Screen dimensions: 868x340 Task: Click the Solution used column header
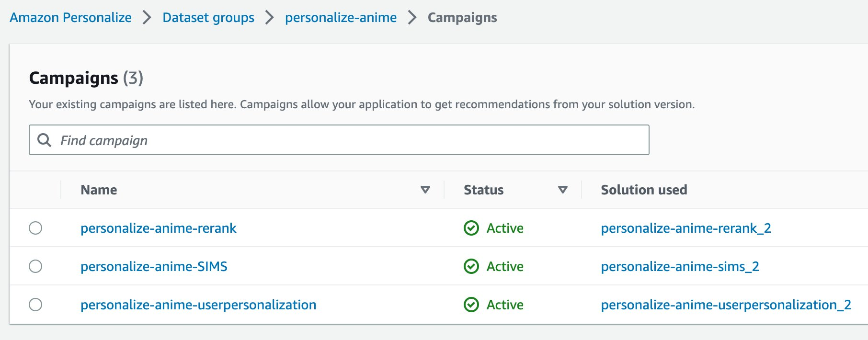(x=644, y=190)
